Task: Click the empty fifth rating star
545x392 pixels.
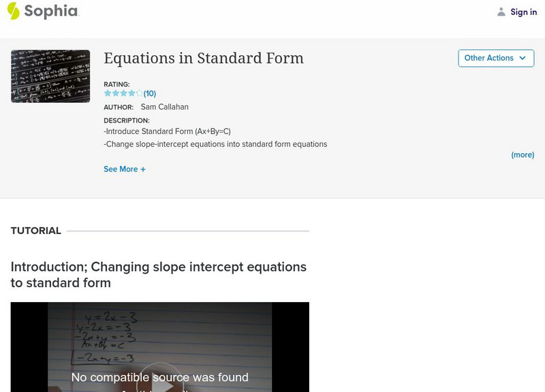Action: [139, 93]
